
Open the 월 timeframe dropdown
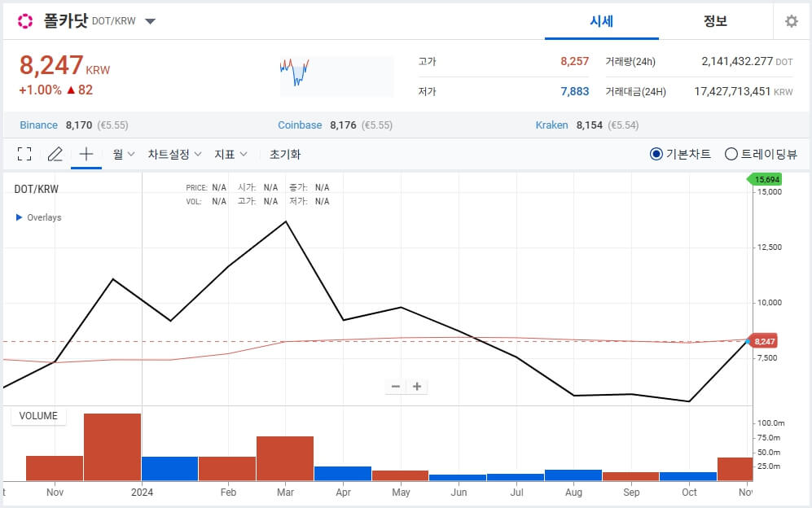tap(121, 153)
